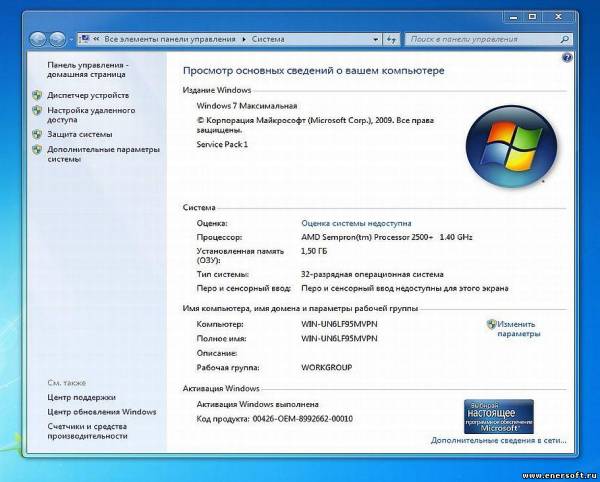Open 'Диспетчер устройств' link
This screenshot has height=482, width=600.
[x=88, y=95]
